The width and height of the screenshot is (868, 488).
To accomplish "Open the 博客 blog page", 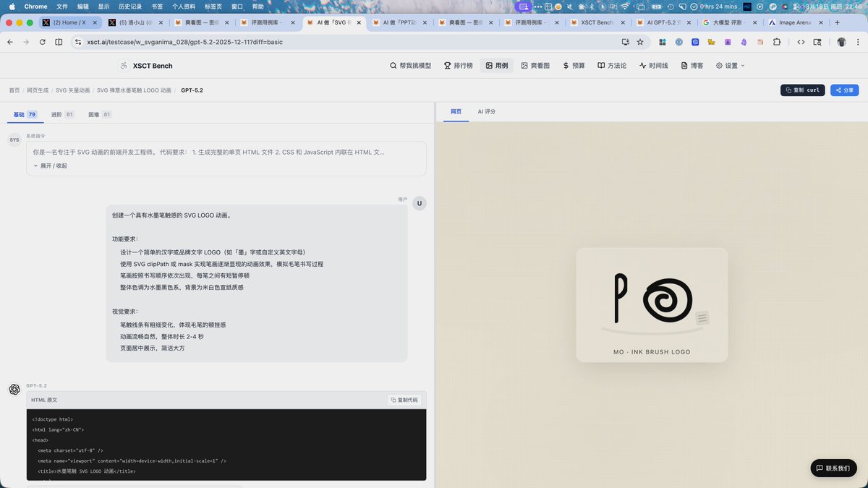I will 692,65.
